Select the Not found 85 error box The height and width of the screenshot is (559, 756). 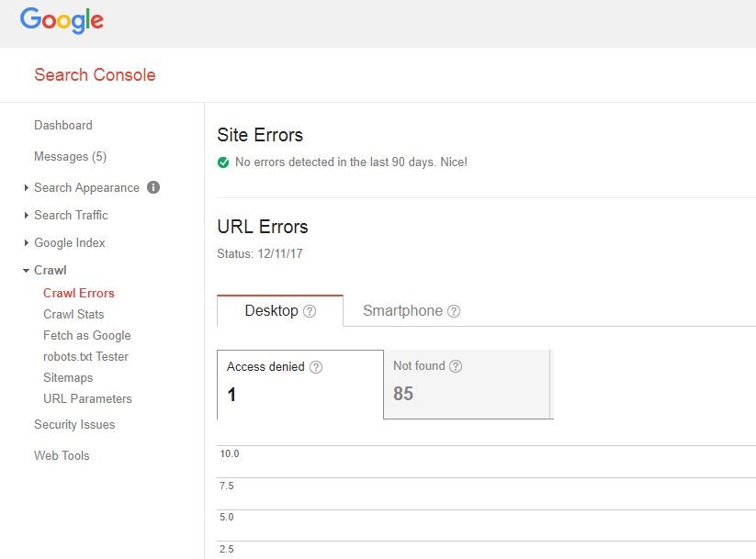coord(466,384)
